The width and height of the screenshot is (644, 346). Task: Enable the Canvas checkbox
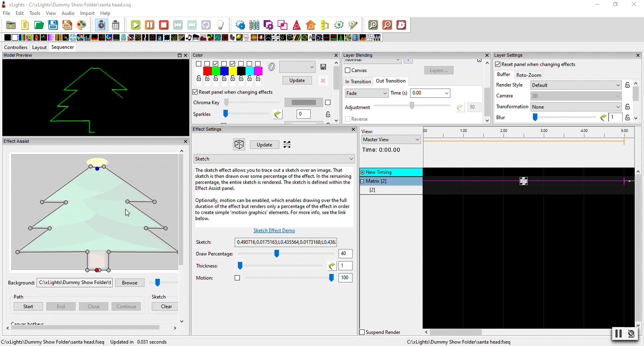(347, 70)
